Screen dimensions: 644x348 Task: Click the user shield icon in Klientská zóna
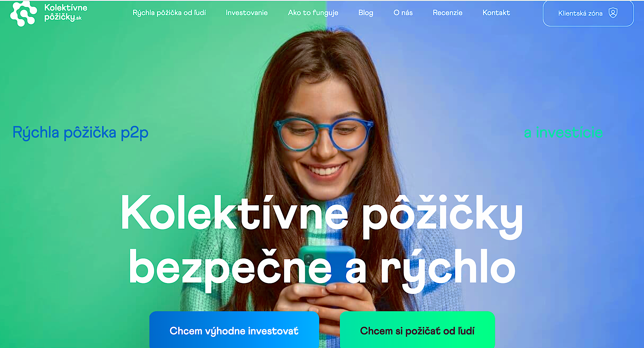click(x=613, y=13)
